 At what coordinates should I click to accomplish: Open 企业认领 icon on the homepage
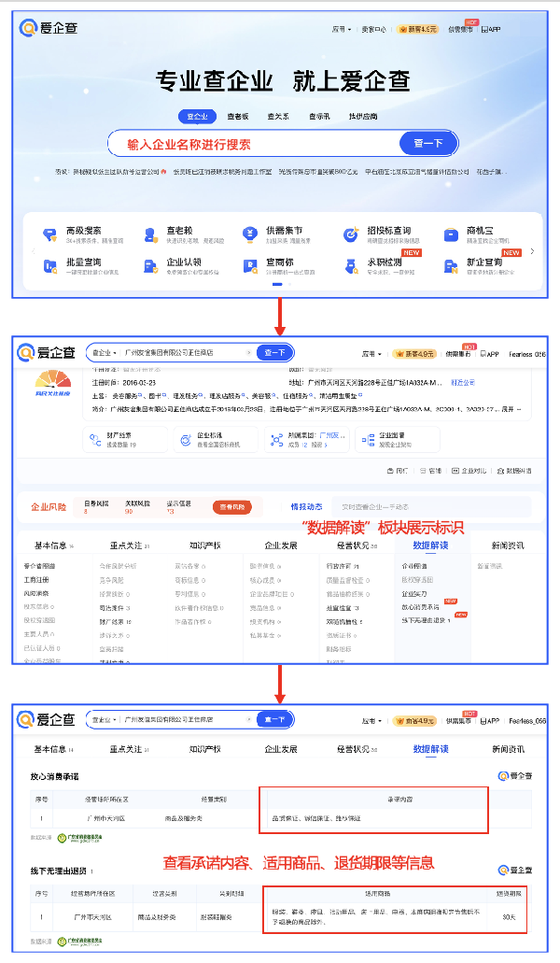(x=150, y=266)
